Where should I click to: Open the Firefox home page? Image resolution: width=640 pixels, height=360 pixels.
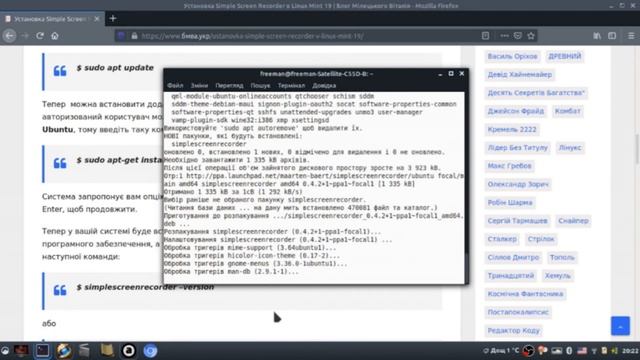(55, 36)
